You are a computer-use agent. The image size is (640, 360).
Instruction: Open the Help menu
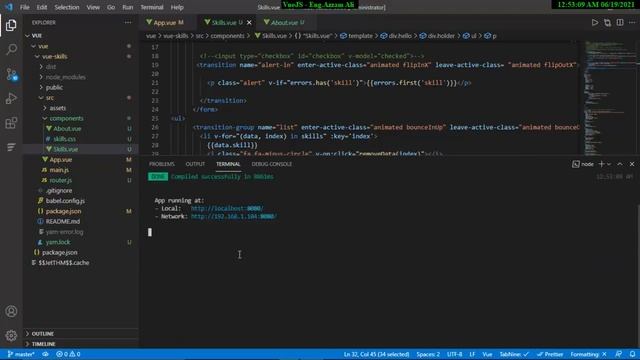click(x=177, y=7)
